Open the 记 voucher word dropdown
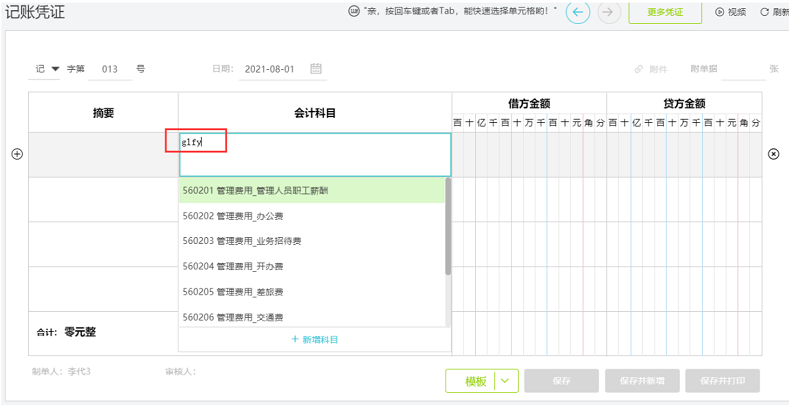The width and height of the screenshot is (789, 405). pyautogui.click(x=44, y=69)
